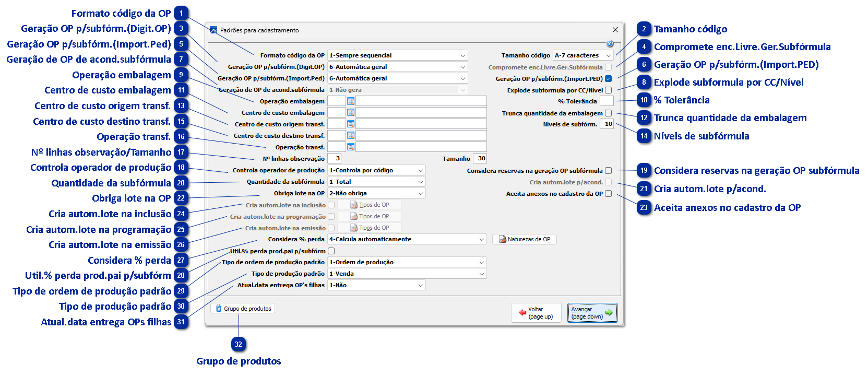Click Tipos de OP beside lote na emissão

[x=370, y=228]
